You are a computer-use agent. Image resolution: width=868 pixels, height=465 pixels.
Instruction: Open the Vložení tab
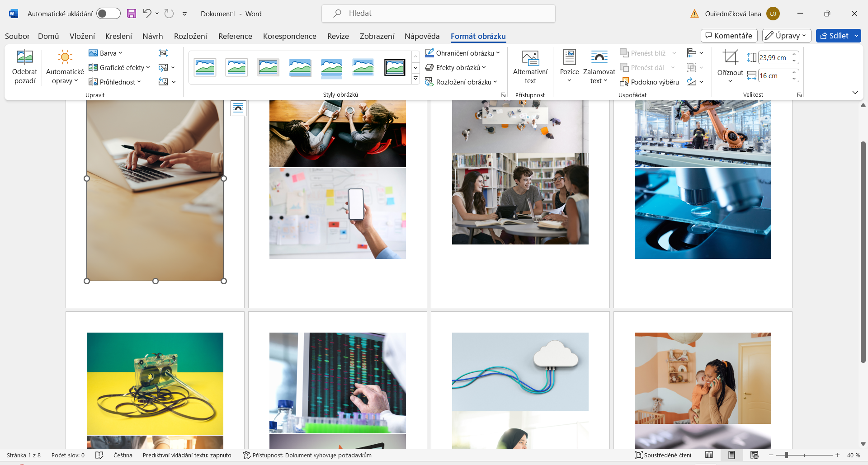[82, 36]
